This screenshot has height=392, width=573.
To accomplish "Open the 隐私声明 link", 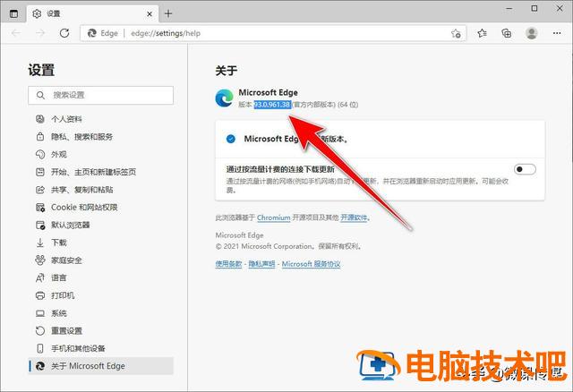I will click(x=261, y=264).
